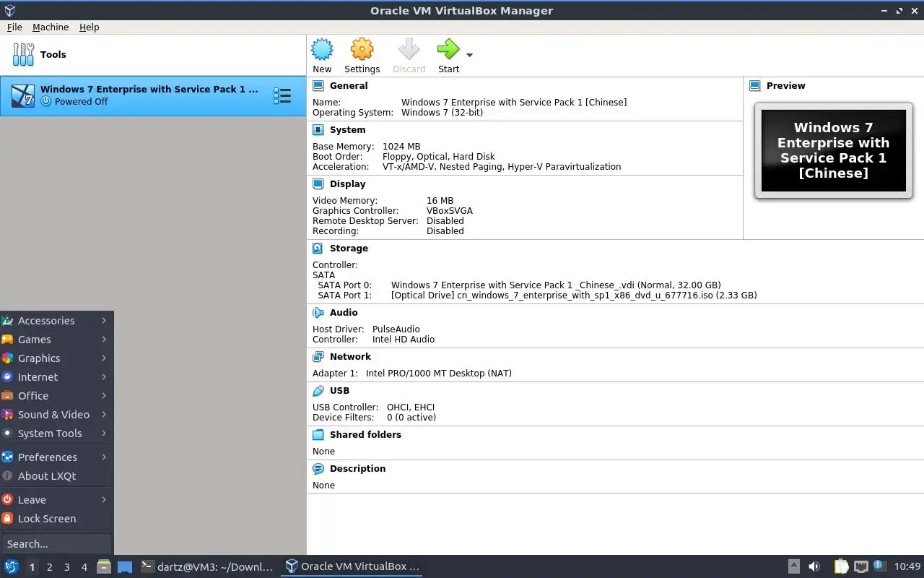
Task: Click the SATA Port 1 optical drive iso text
Action: pyautogui.click(x=574, y=295)
